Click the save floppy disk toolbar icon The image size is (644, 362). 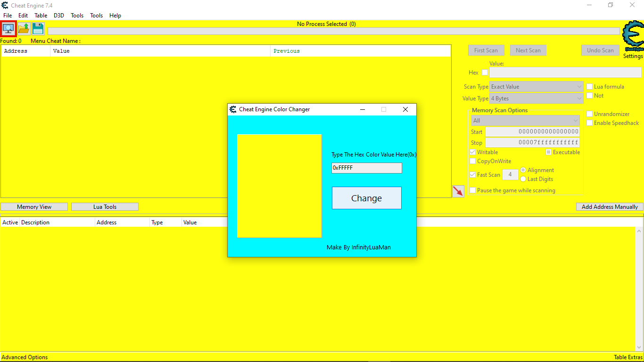(38, 29)
